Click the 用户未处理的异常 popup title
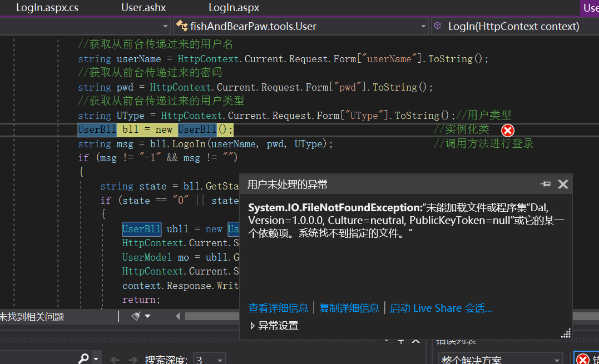The width and height of the screenshot is (599, 364). tap(288, 185)
